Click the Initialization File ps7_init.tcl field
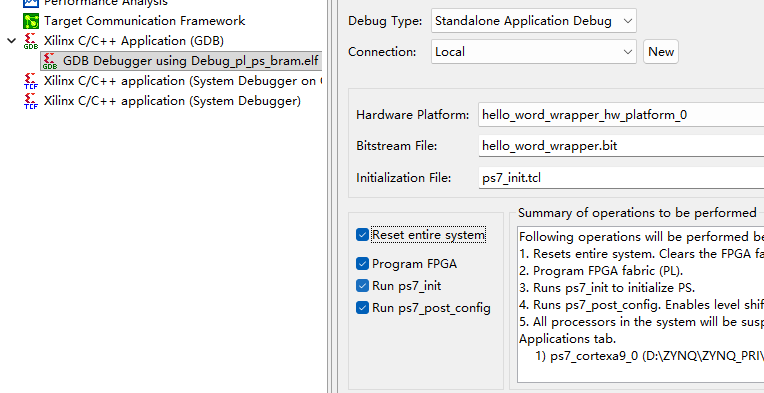 621,178
